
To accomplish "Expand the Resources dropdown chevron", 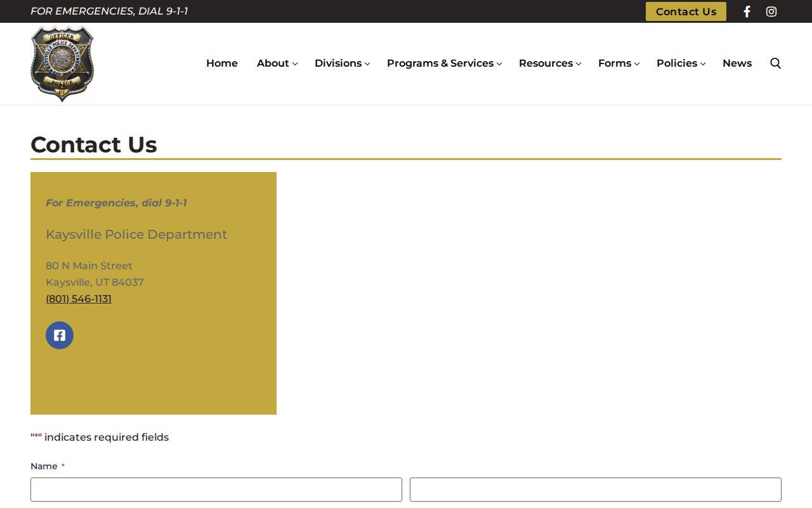I will (579, 63).
